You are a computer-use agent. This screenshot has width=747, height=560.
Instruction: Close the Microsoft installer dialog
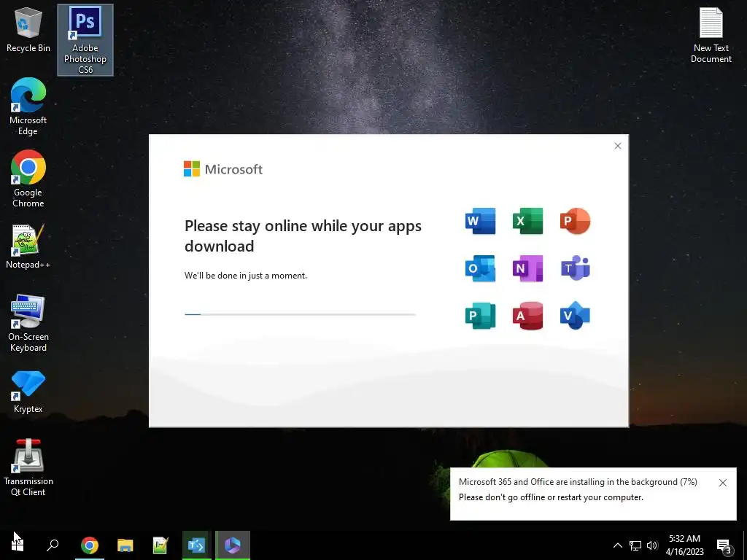(x=617, y=146)
